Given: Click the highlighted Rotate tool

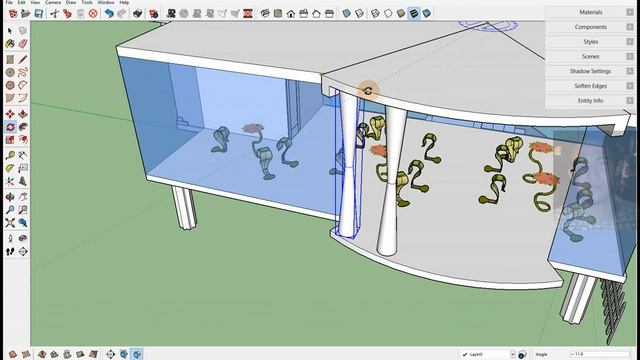Looking at the screenshot, I should [10, 127].
